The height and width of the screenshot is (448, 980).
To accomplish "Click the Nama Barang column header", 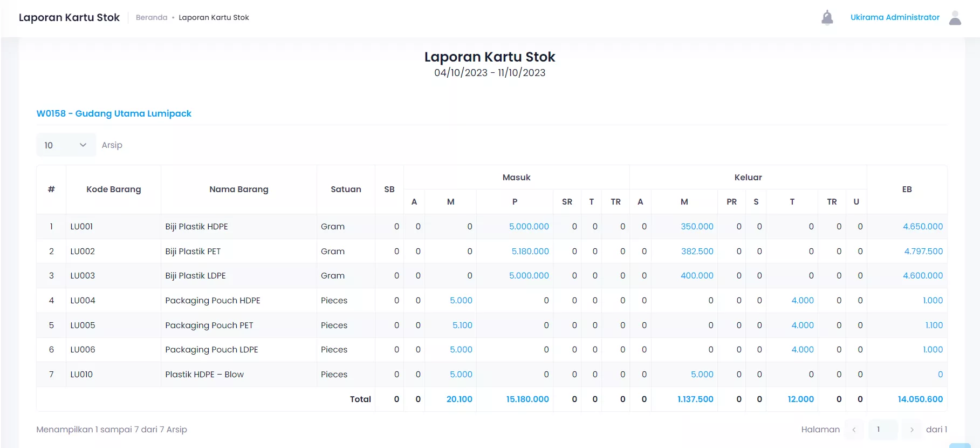I will pyautogui.click(x=238, y=189).
